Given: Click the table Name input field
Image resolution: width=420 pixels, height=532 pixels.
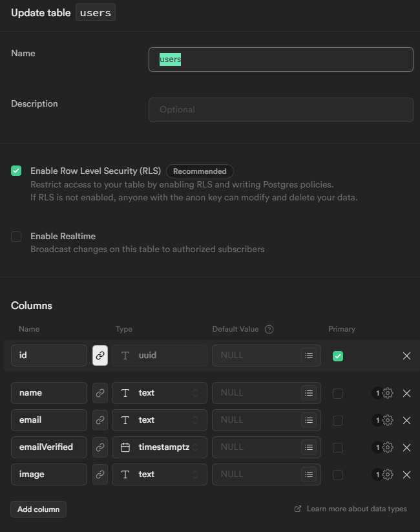Looking at the screenshot, I should pos(281,59).
